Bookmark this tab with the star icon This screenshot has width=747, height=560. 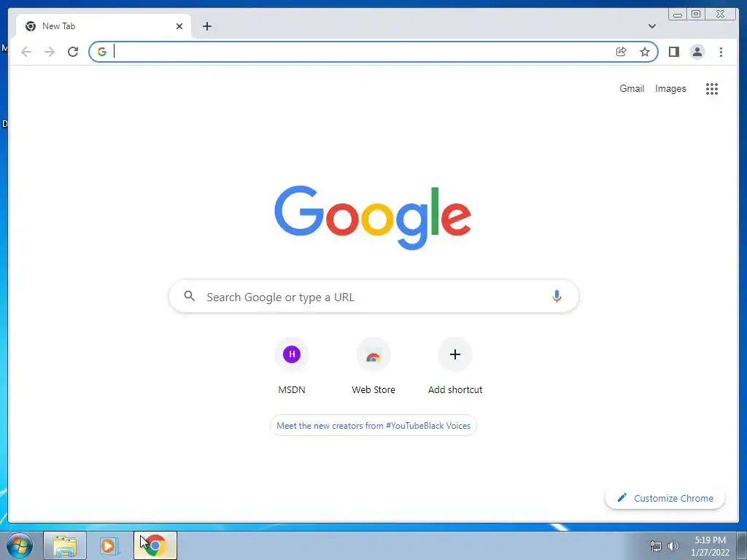coord(645,52)
